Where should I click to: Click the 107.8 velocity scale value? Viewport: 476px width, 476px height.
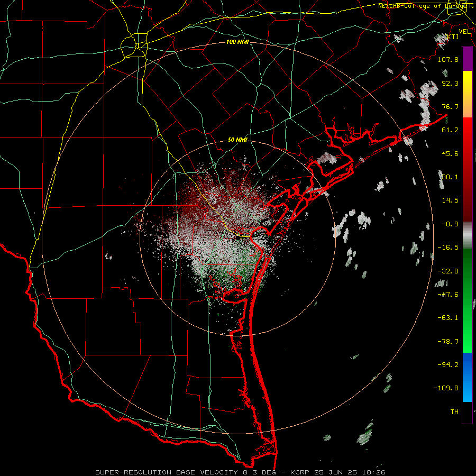(448, 59)
